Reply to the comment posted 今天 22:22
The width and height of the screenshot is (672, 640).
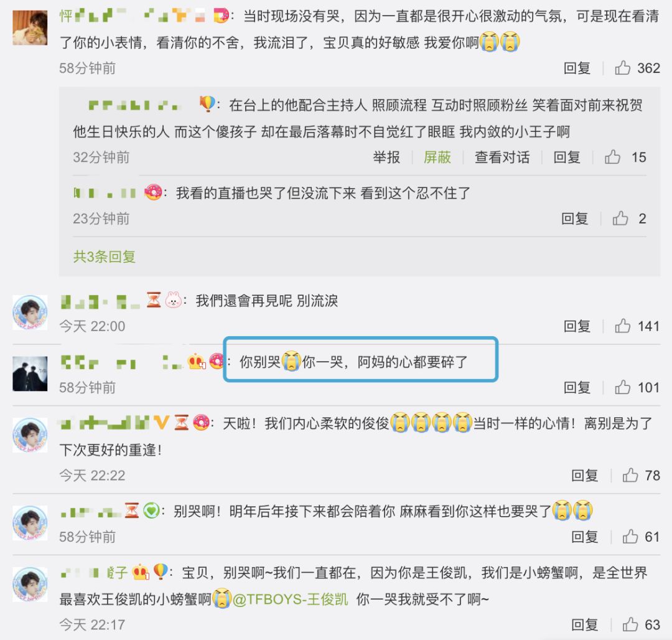(584, 475)
